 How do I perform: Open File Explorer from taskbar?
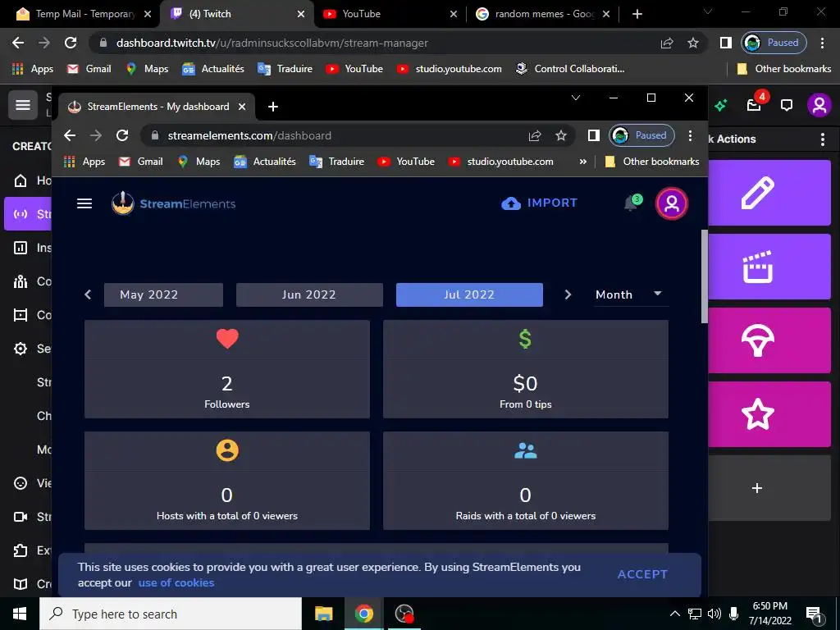click(323, 614)
